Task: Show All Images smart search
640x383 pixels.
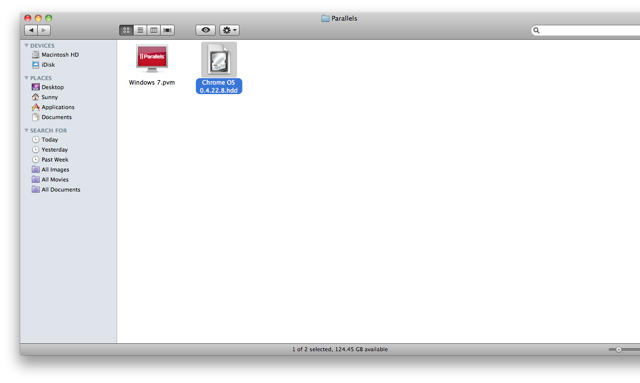Action: pos(51,169)
